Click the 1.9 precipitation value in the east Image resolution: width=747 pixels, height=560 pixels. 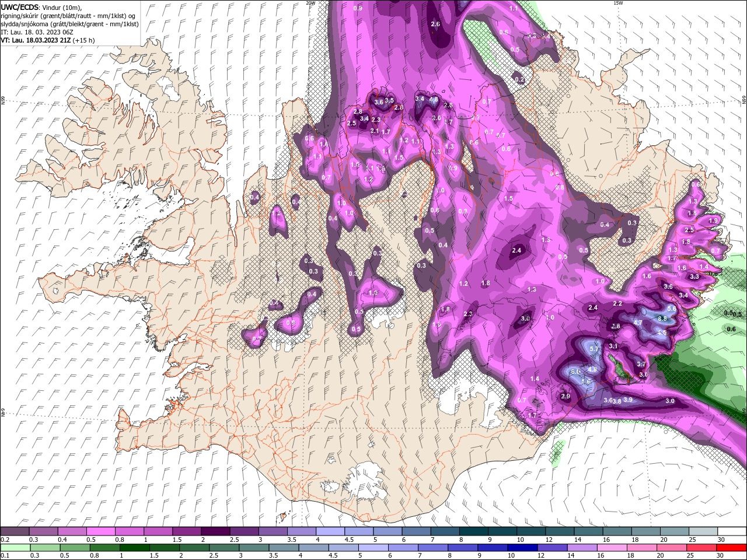[713, 221]
